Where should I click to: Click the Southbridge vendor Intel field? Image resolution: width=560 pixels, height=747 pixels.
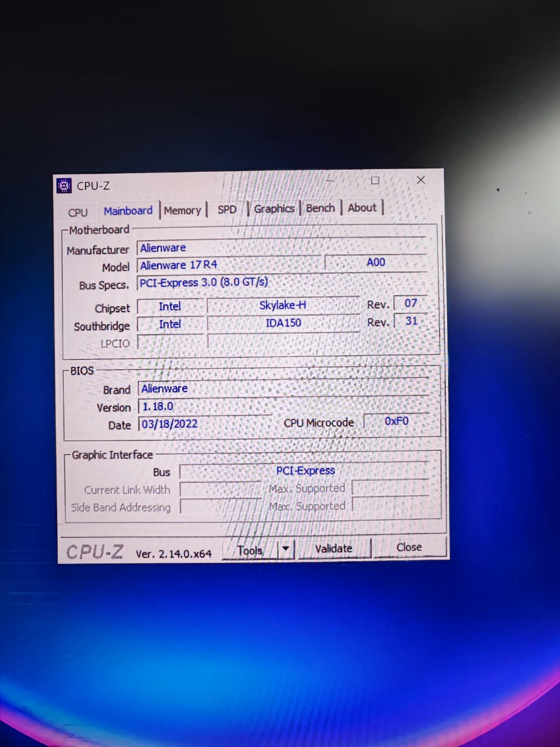[x=170, y=324]
